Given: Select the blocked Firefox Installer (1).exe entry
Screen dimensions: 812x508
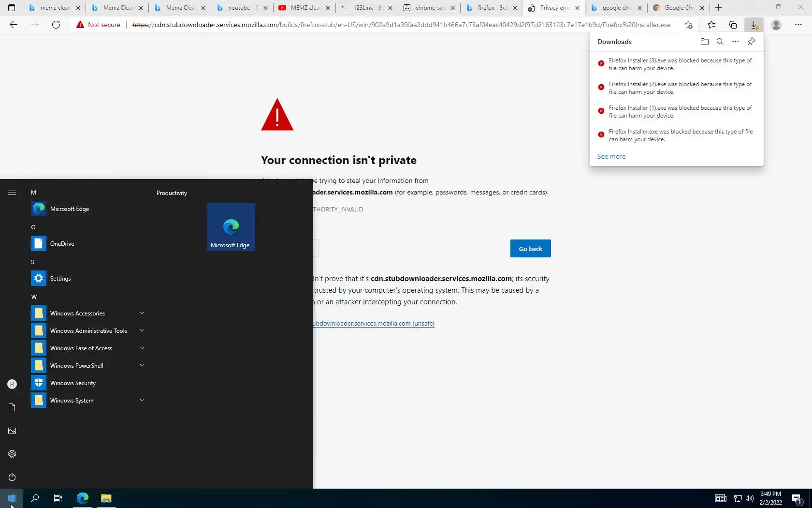Looking at the screenshot, I should (x=676, y=112).
